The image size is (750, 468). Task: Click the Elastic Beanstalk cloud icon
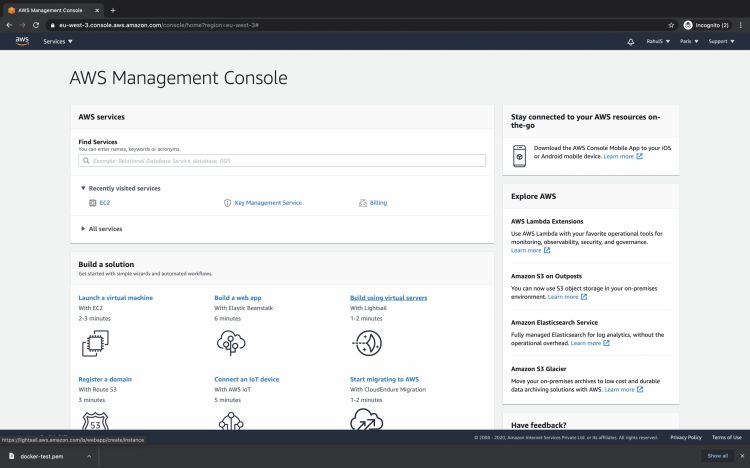(x=230, y=343)
